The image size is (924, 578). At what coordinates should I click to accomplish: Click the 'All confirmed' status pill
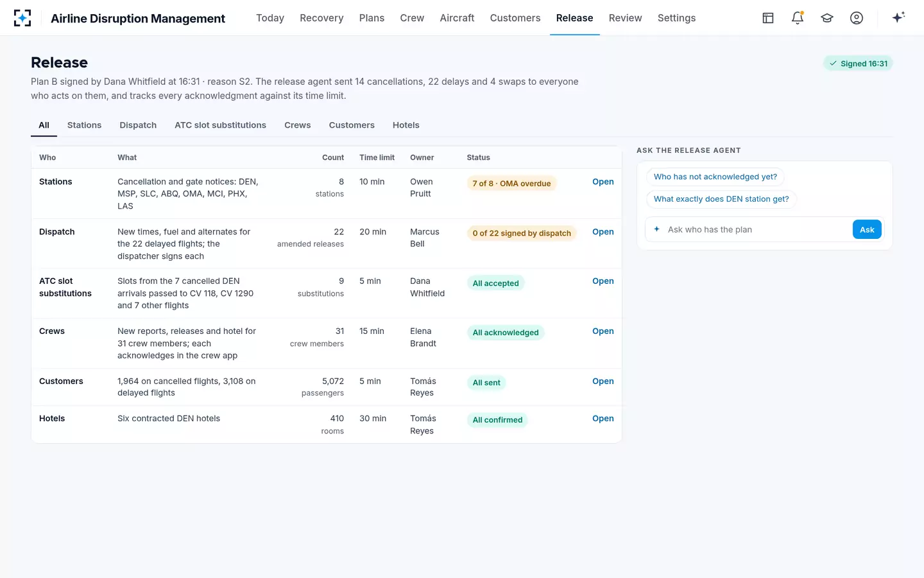click(497, 420)
